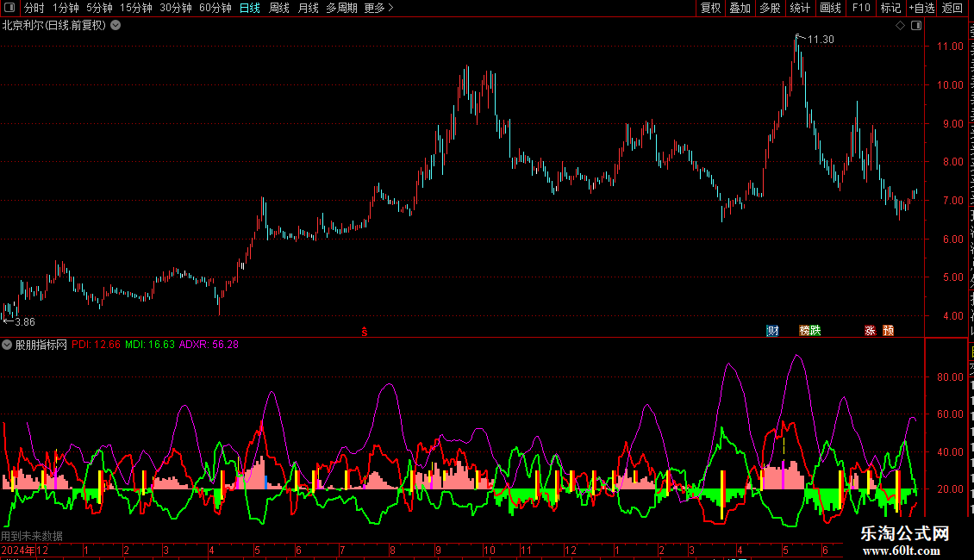Toggle the left sidebar panel icon
Viewport: 974px width, 560px height.
point(9,8)
